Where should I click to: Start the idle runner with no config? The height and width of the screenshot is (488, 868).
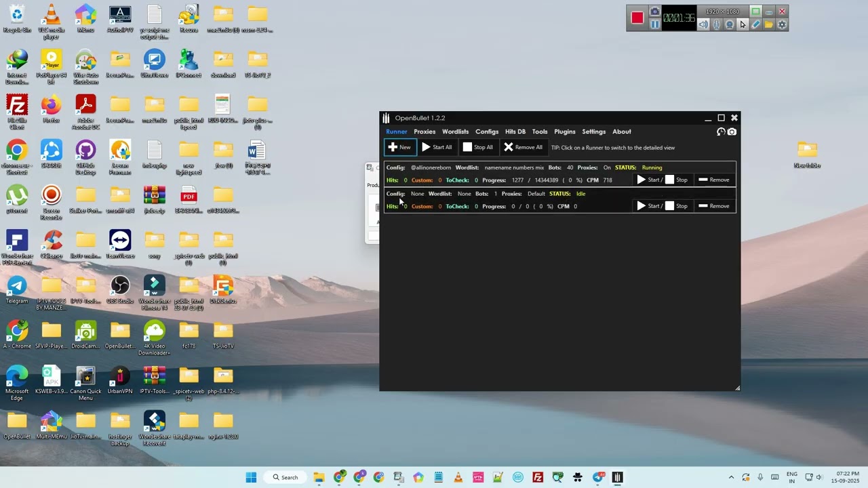[x=648, y=206]
